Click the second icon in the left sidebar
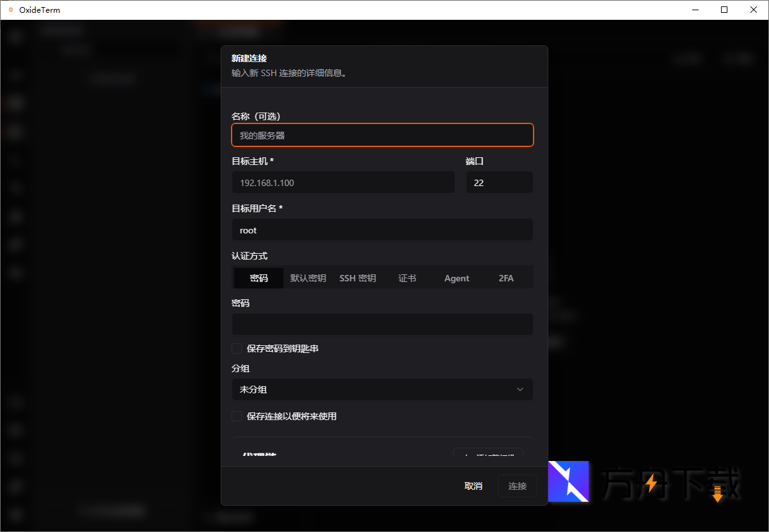 [x=15, y=74]
